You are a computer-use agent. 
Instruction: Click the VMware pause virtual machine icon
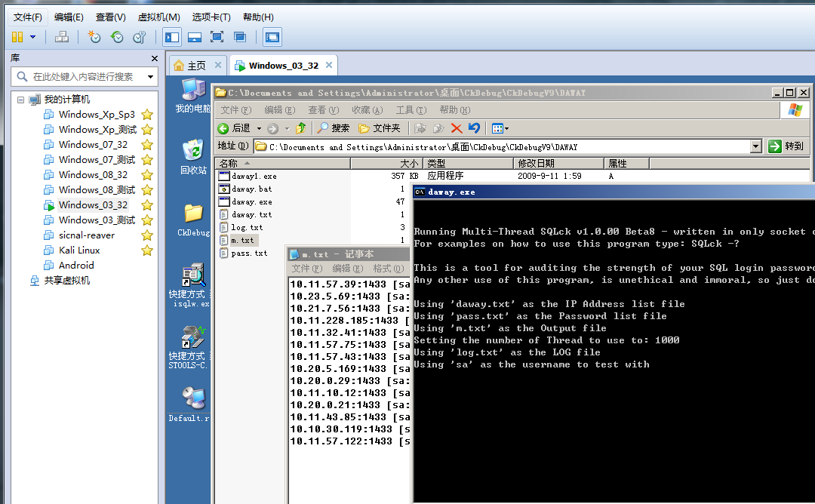(x=17, y=37)
